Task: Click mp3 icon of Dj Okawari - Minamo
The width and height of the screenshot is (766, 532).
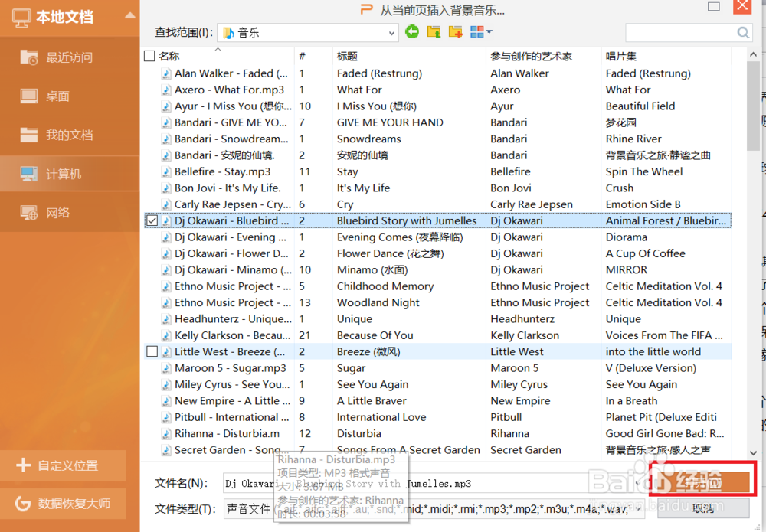Action: tap(166, 270)
